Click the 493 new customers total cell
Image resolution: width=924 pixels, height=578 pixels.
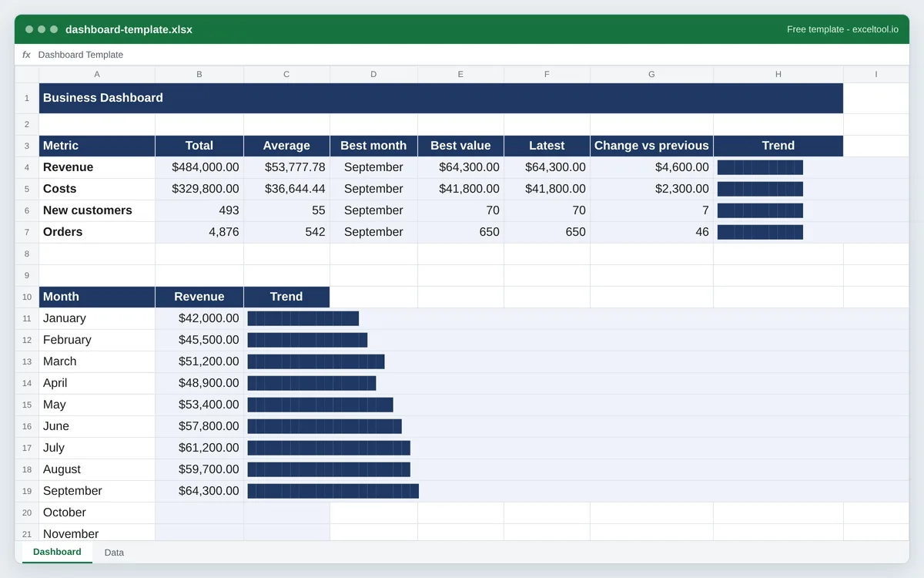pos(199,210)
